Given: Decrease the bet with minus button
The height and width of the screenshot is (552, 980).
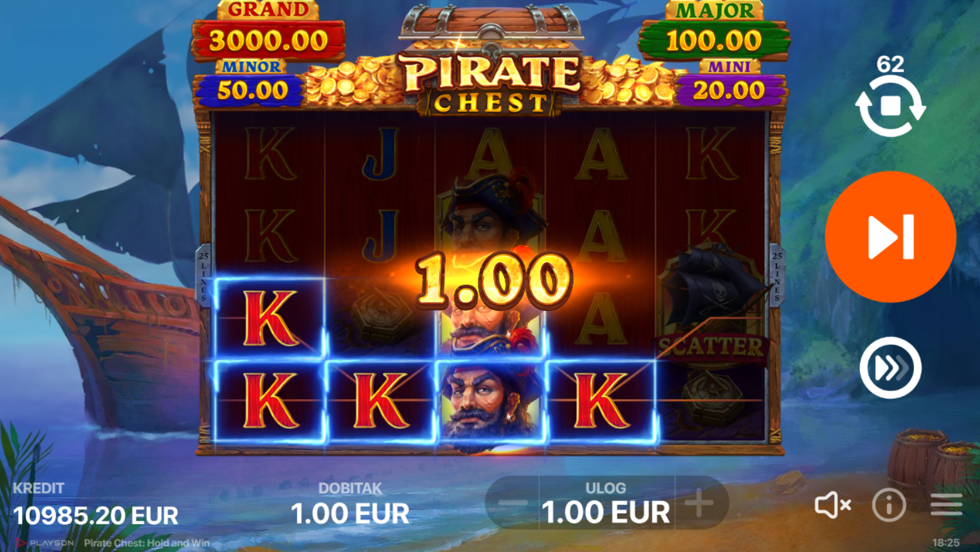Looking at the screenshot, I should pyautogui.click(x=513, y=503).
